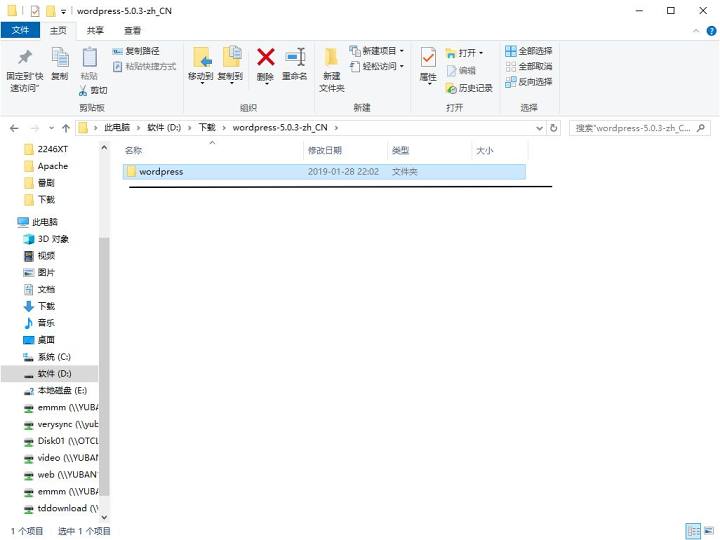Open the Copy To (复制到) menu
720x540 pixels.
point(231,65)
